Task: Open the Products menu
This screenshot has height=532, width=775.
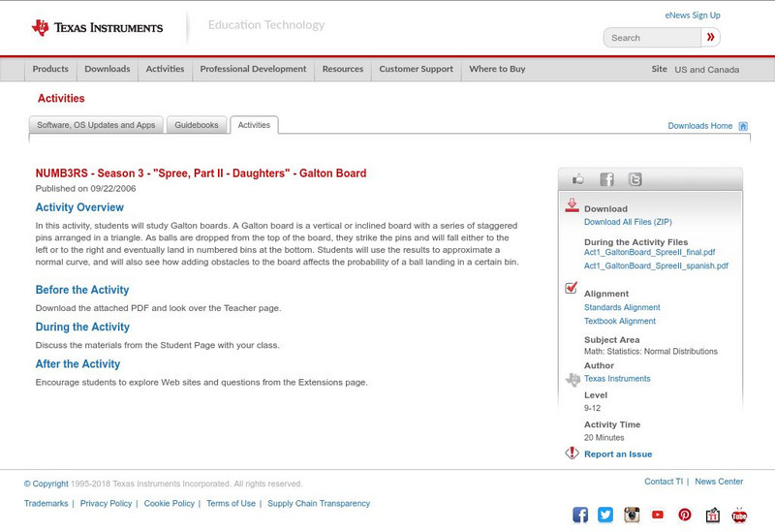Action: coord(50,69)
